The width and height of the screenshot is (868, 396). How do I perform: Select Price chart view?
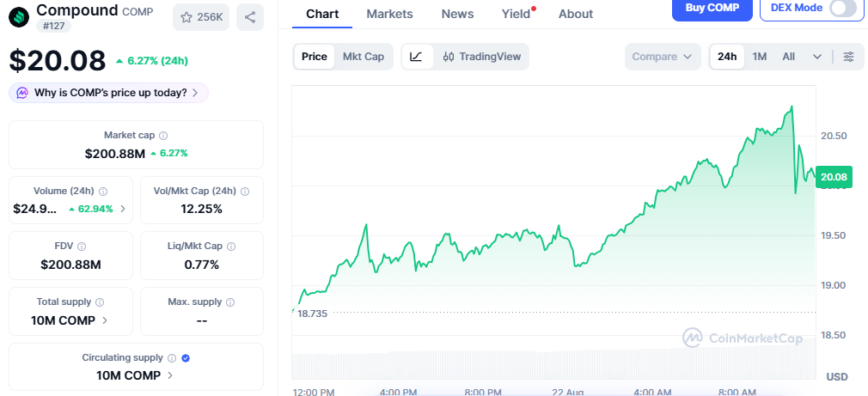(315, 57)
